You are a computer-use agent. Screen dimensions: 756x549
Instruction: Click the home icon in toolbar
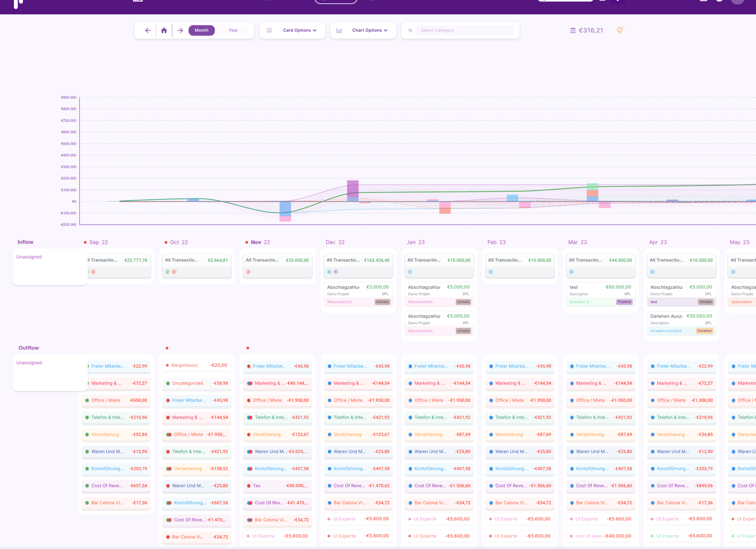tap(164, 30)
